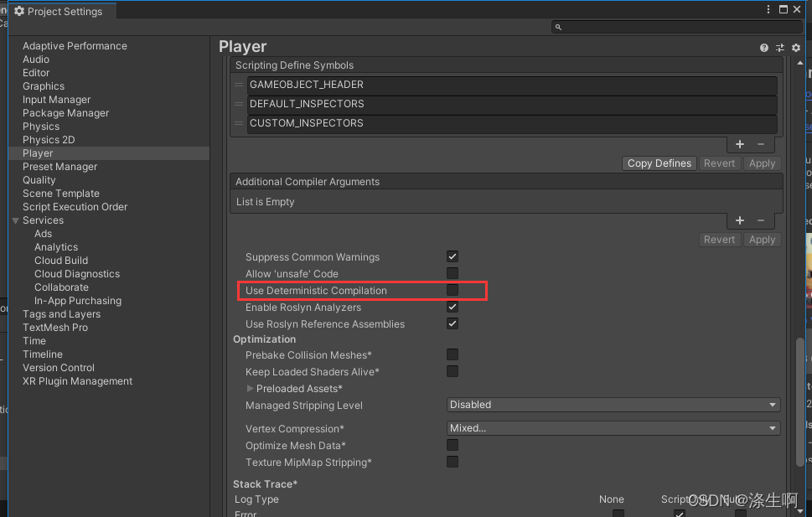The height and width of the screenshot is (517, 812).
Task: Open Version Control settings
Action: click(x=59, y=368)
